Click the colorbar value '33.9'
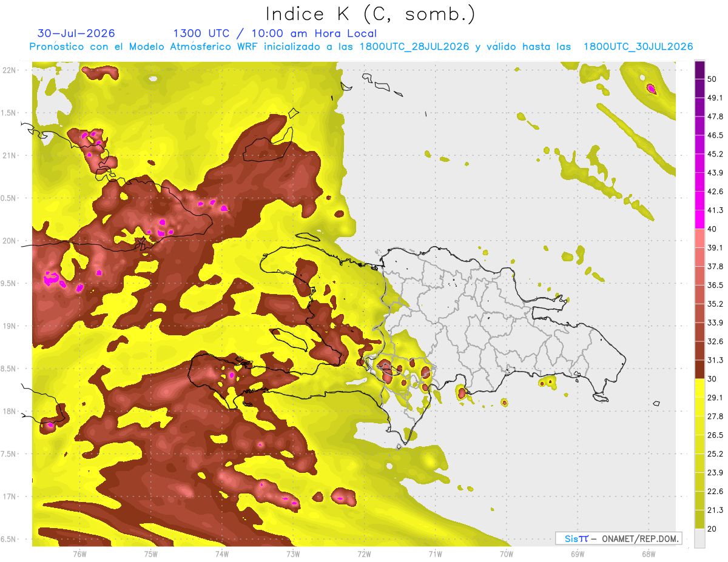The height and width of the screenshot is (562, 728). (x=715, y=323)
